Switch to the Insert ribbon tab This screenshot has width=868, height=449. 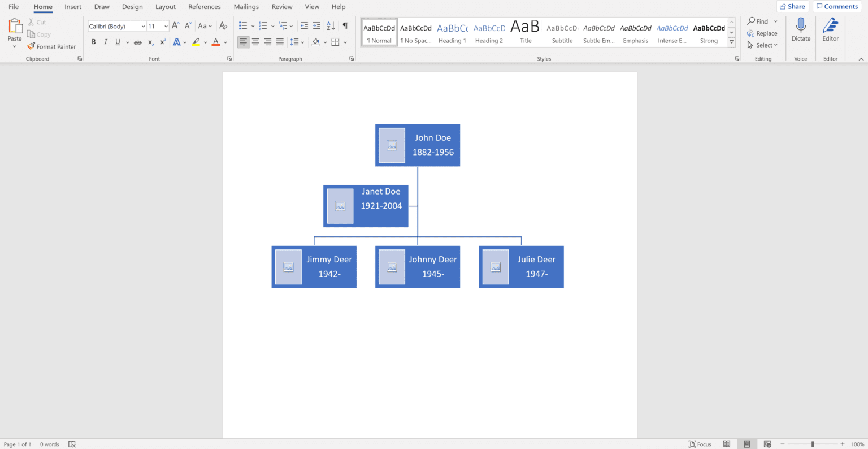tap(73, 7)
